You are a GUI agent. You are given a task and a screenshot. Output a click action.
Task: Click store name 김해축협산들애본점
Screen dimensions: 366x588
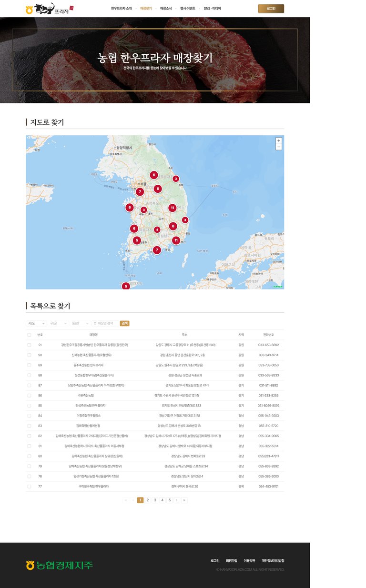(x=88, y=426)
